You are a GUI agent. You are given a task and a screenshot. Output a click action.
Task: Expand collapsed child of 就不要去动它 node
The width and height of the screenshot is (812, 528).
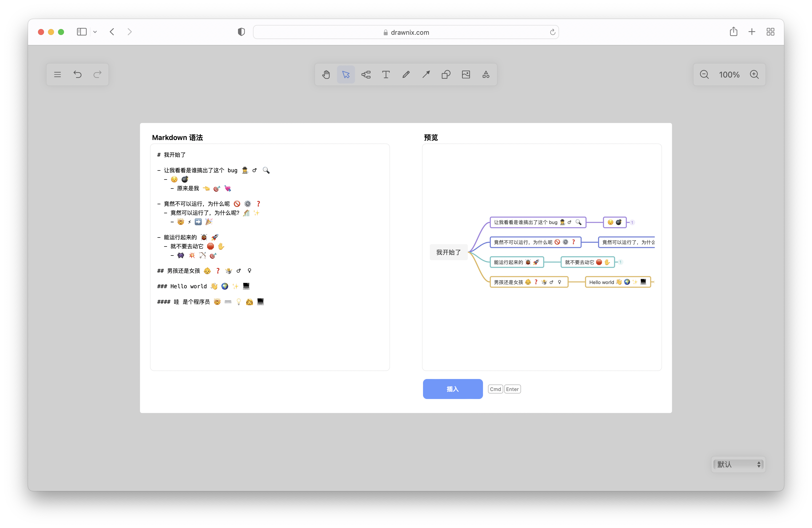[620, 262]
